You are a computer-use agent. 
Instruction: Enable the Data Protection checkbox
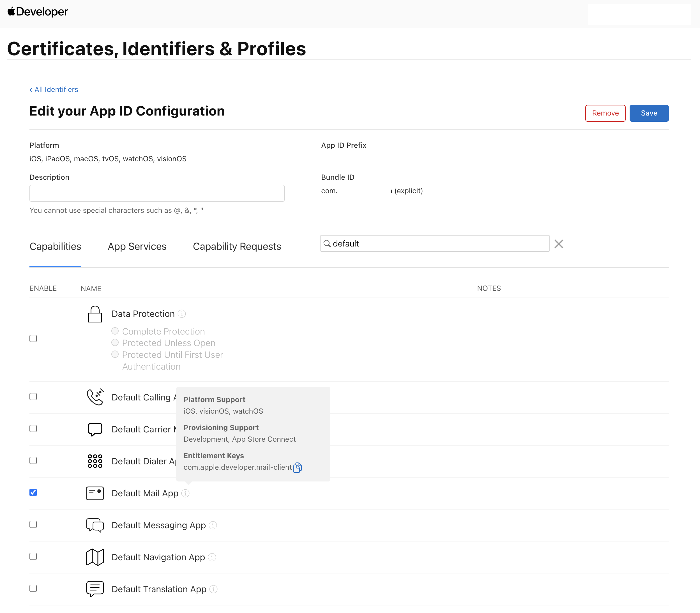[x=33, y=339]
